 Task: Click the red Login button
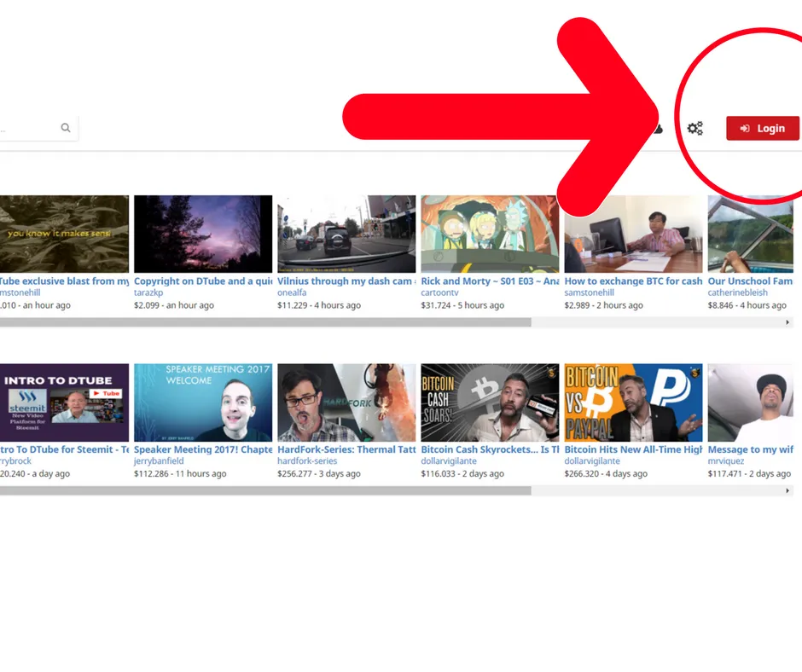pyautogui.click(x=763, y=129)
